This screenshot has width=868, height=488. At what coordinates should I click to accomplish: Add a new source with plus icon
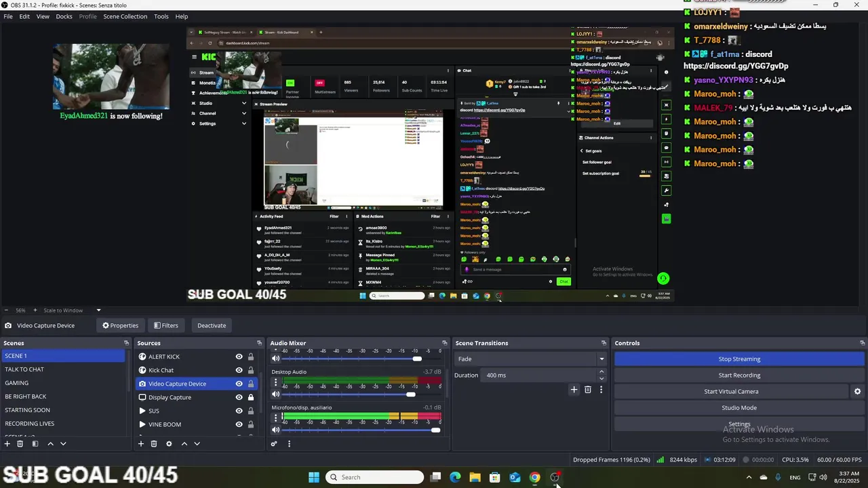point(141,444)
